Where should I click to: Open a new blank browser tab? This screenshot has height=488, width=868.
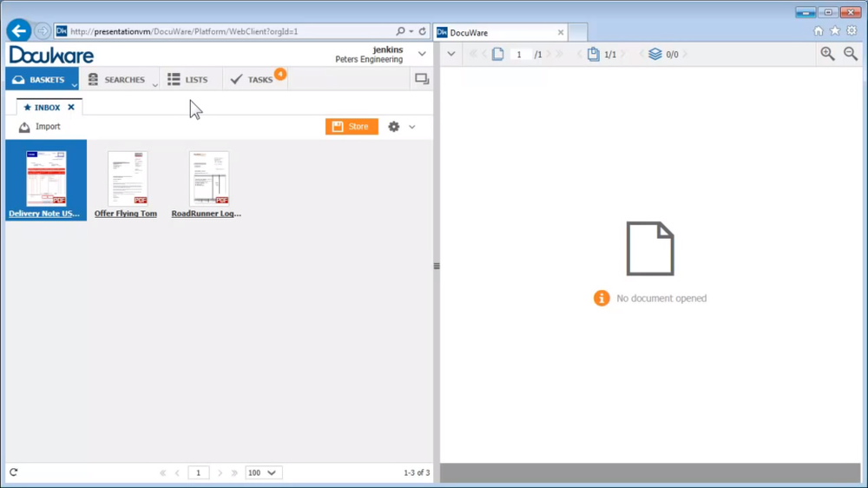577,33
